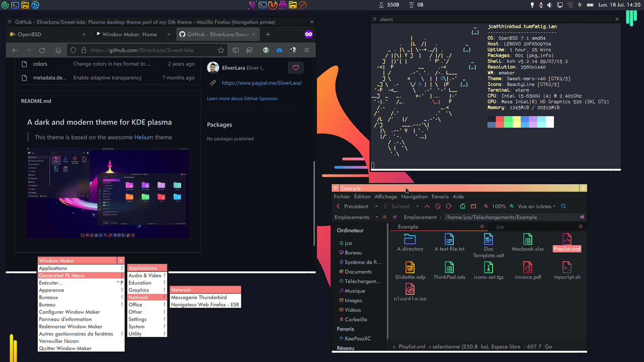Toggle the location entry edit icon
Image resolution: width=644 pixels, height=362 pixels.
395,217
